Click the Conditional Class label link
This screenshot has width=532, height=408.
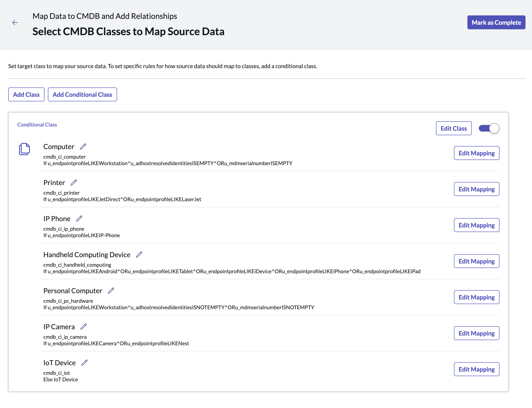pyautogui.click(x=37, y=125)
